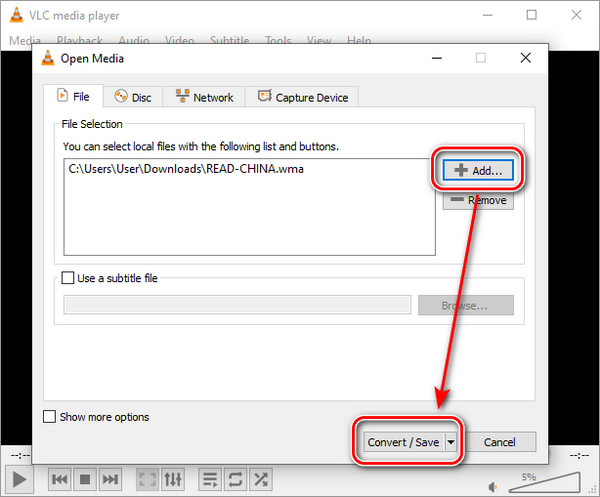
Task: Open the Audio menu in VLC
Action: pos(134,41)
